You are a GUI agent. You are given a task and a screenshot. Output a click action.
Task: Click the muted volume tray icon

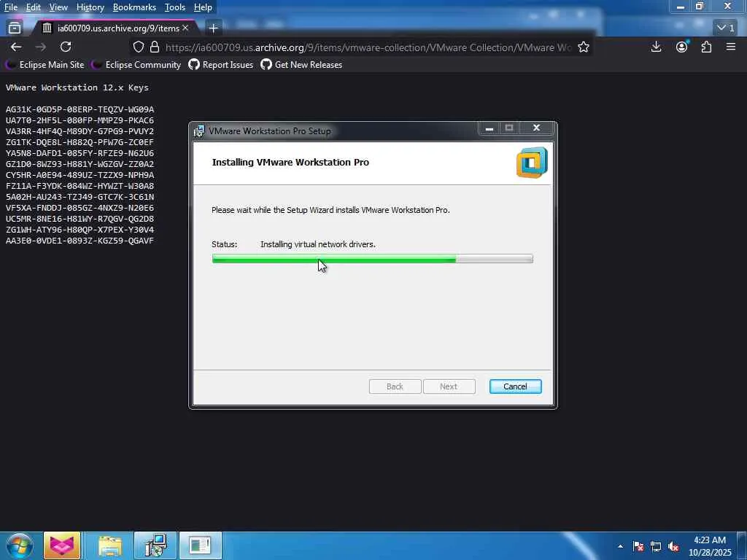click(673, 546)
